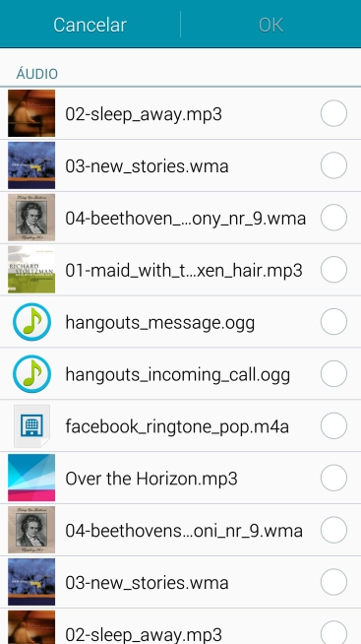Image resolution: width=361 pixels, height=644 pixels.
Task: Tap the file icon beside facebook_ringtone_pop.m4a
Action: click(31, 426)
